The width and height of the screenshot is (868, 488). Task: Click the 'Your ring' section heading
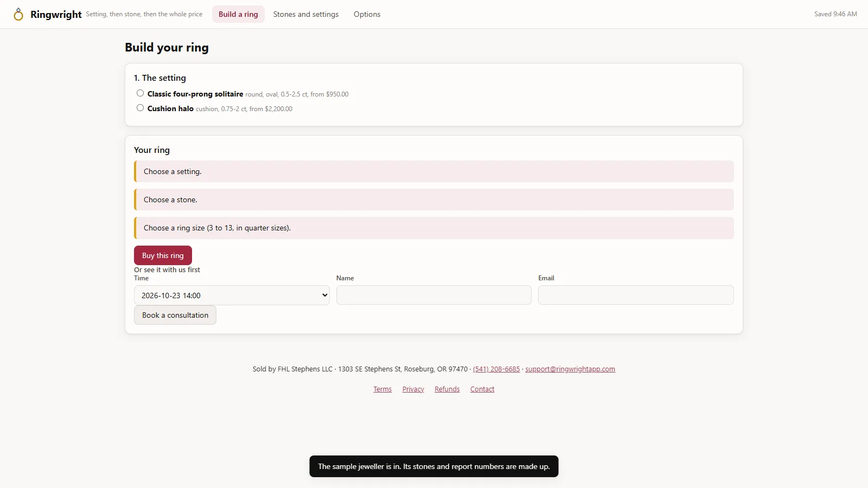click(152, 150)
